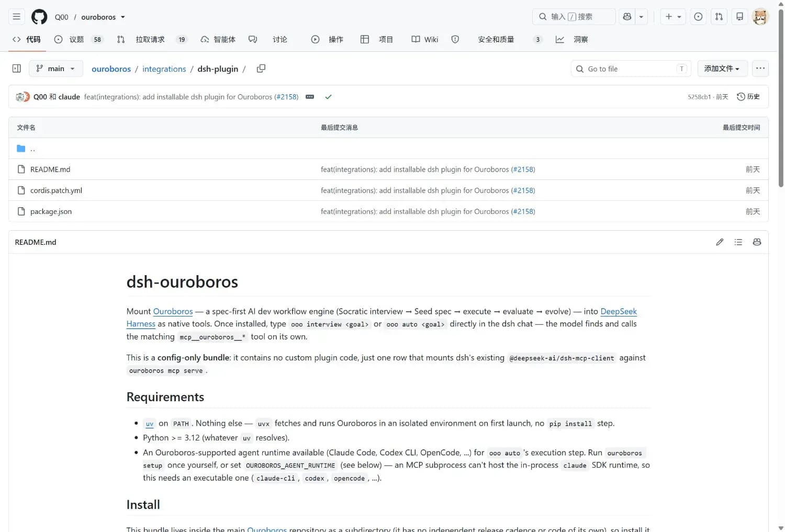This screenshot has height=532, width=785.
Task: View the green commit status checkmark
Action: pos(328,97)
